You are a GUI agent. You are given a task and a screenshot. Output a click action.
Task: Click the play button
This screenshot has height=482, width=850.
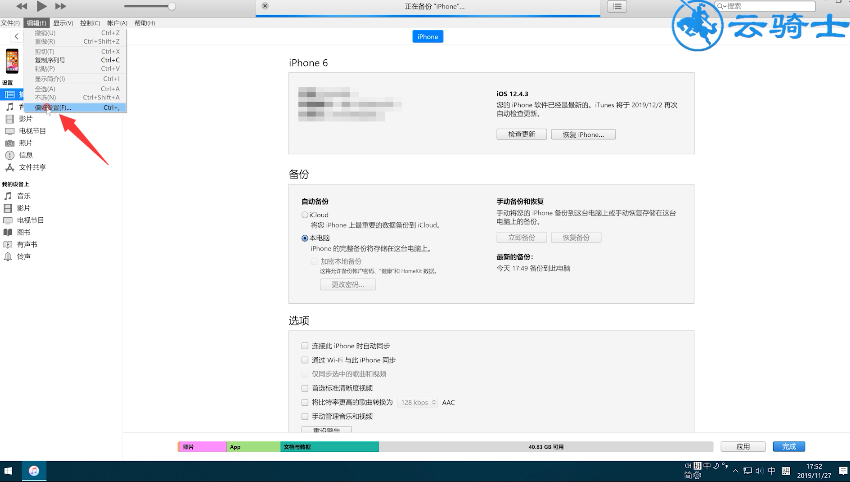pyautogui.click(x=42, y=7)
